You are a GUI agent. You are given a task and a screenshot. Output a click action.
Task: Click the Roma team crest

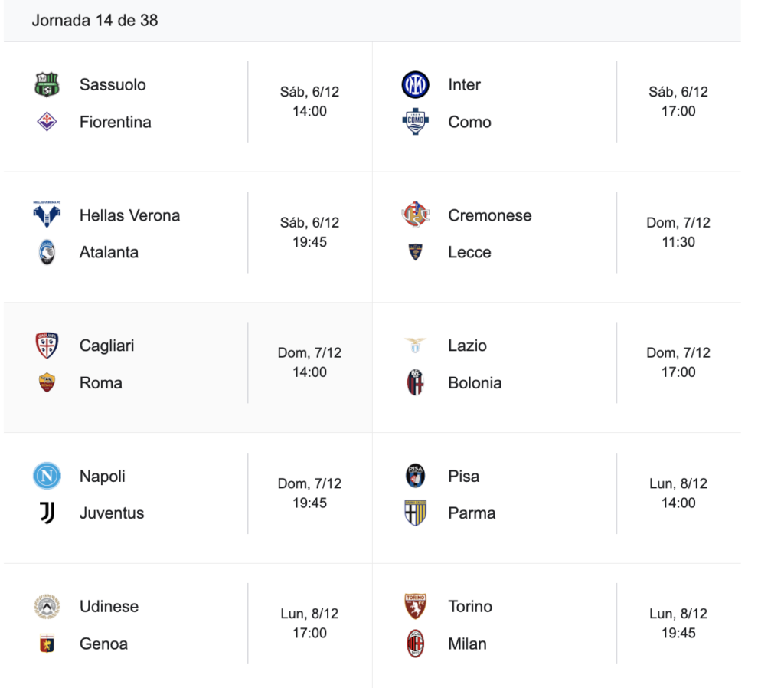[47, 383]
